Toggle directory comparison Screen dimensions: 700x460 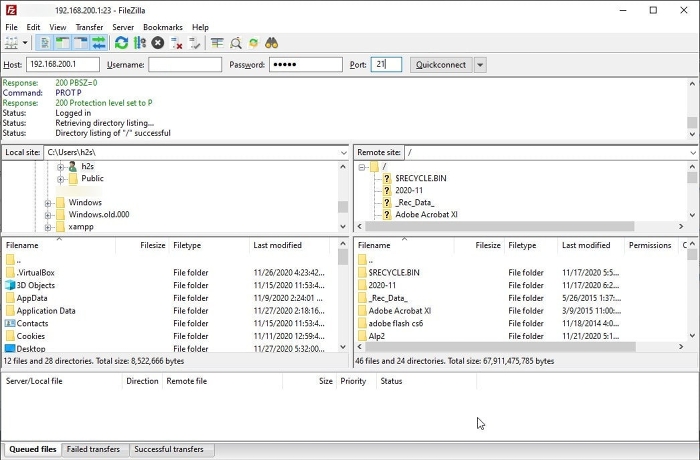tap(236, 43)
